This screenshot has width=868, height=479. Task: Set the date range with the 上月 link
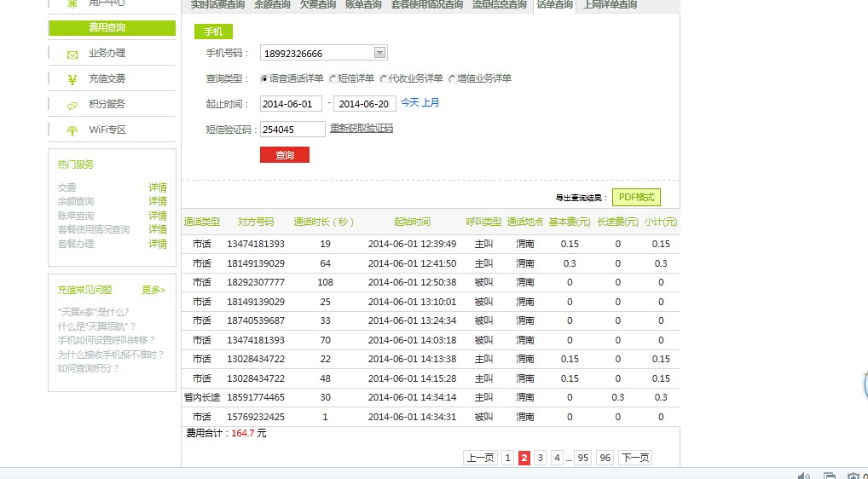(x=431, y=103)
